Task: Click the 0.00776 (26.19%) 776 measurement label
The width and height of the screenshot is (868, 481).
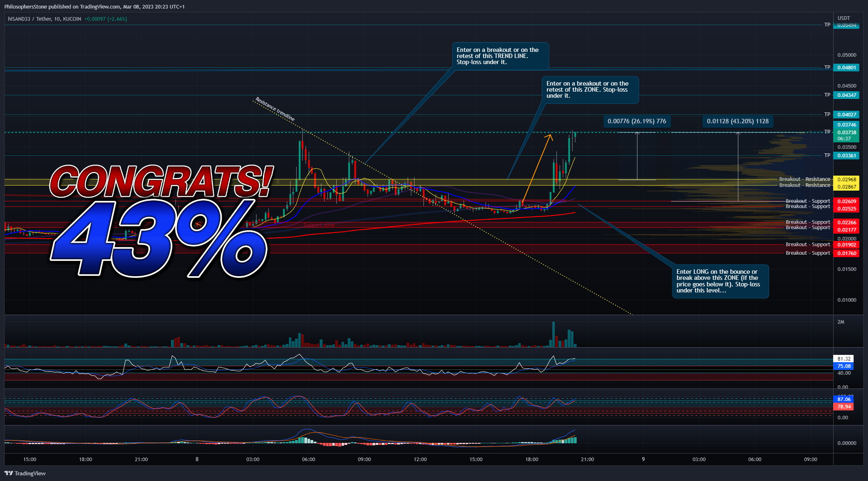Action: [x=637, y=121]
